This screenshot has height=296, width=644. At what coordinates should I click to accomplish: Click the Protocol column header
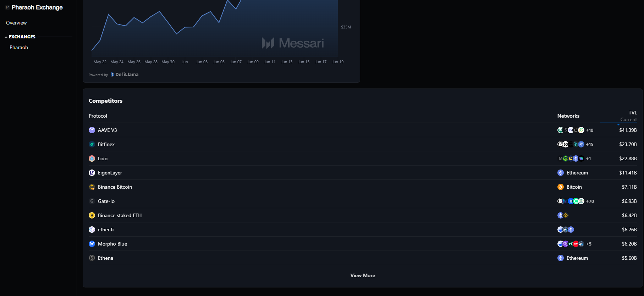click(x=98, y=116)
